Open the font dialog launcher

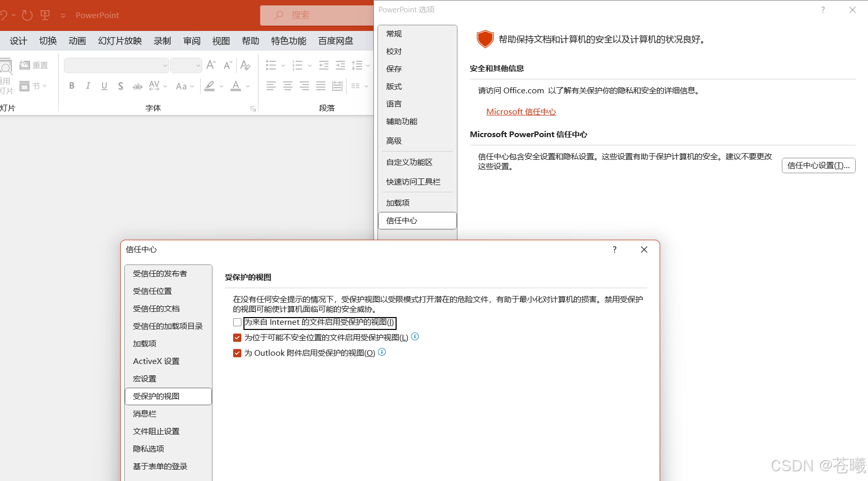point(253,109)
